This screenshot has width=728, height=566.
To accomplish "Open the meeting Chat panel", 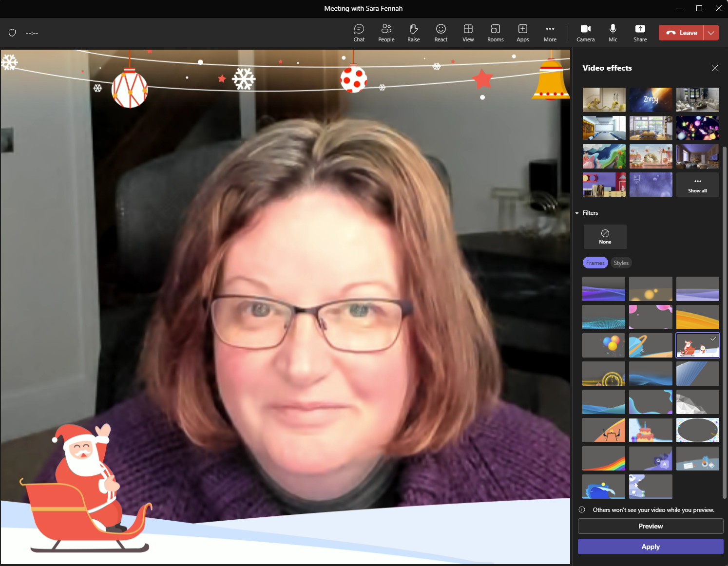I will tap(359, 33).
